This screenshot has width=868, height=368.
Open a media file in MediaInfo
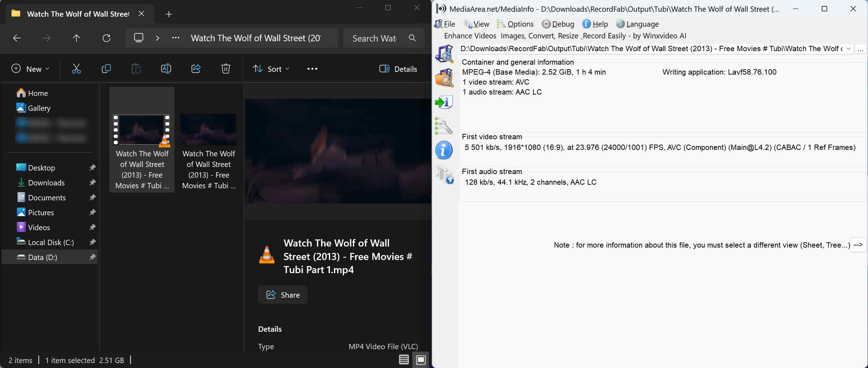(x=445, y=54)
